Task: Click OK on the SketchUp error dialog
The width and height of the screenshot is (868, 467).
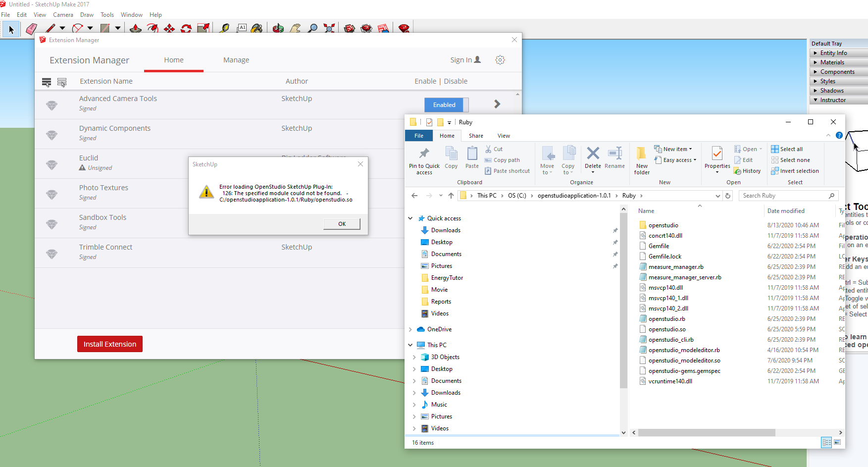Action: point(342,224)
